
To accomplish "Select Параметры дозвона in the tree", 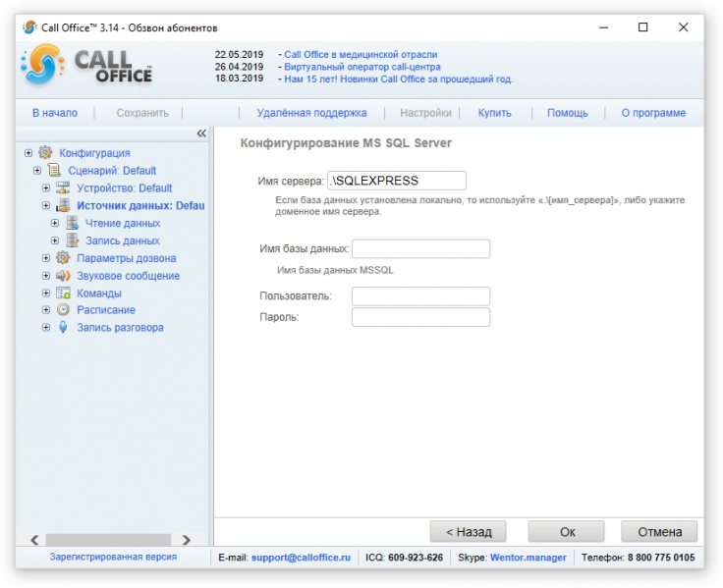I will 127,258.
